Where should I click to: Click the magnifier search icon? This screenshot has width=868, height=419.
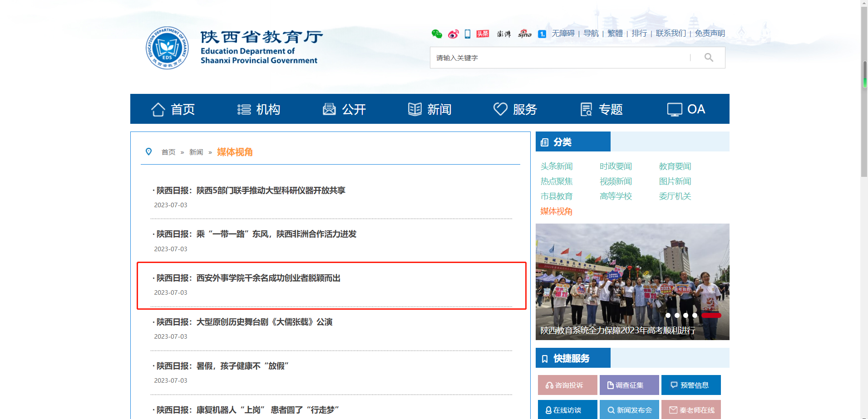(709, 58)
